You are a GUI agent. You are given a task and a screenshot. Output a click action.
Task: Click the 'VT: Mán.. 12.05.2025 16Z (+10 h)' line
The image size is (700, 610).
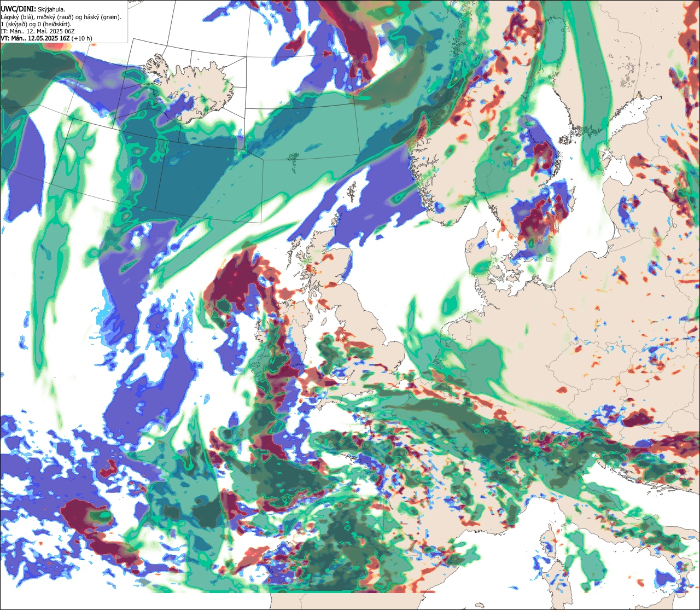46,38
